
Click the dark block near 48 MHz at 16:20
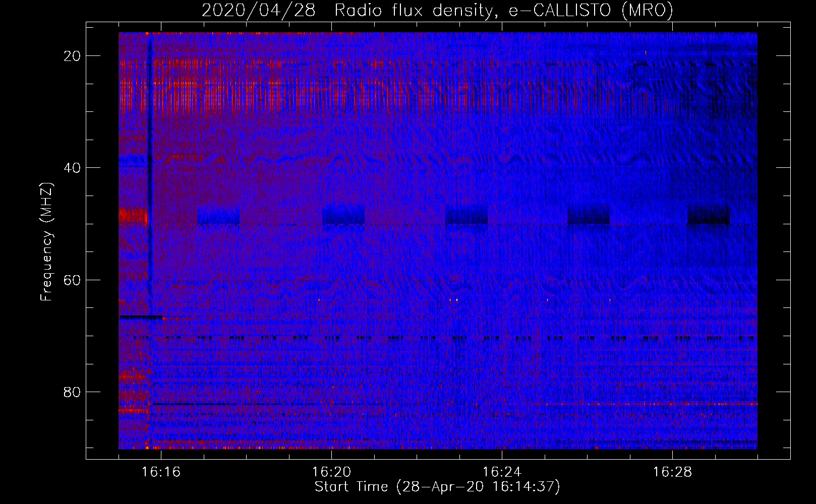pyautogui.click(x=343, y=215)
